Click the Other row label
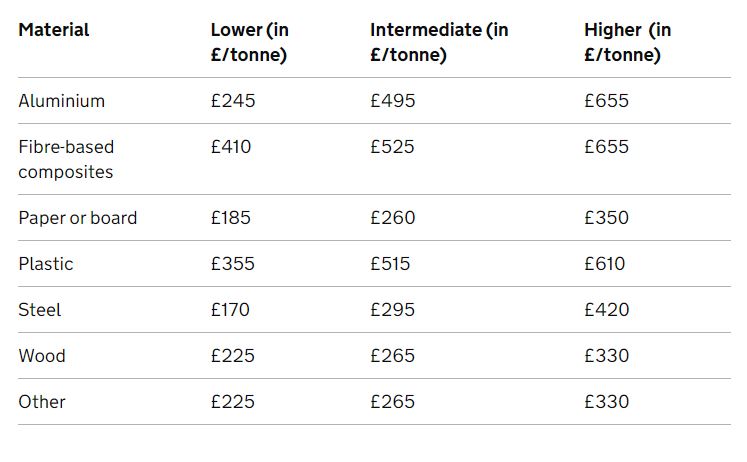The height and width of the screenshot is (462, 747). 42,402
